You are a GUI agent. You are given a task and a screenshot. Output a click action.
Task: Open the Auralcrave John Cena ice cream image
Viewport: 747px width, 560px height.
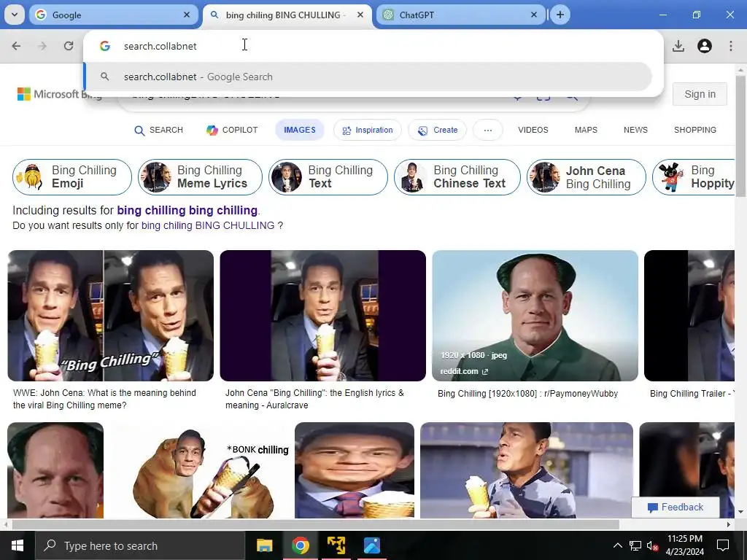point(323,316)
